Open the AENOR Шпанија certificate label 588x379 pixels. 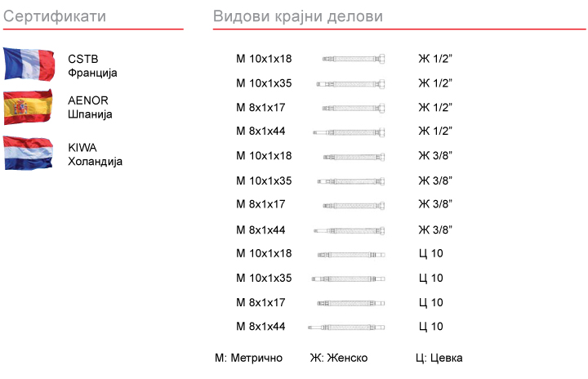[90, 107]
